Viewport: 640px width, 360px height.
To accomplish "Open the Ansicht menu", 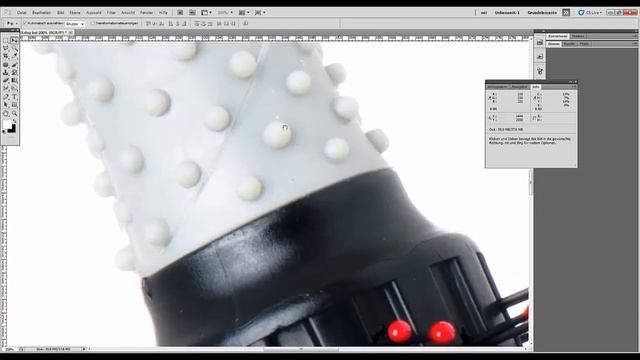I will pos(128,13).
